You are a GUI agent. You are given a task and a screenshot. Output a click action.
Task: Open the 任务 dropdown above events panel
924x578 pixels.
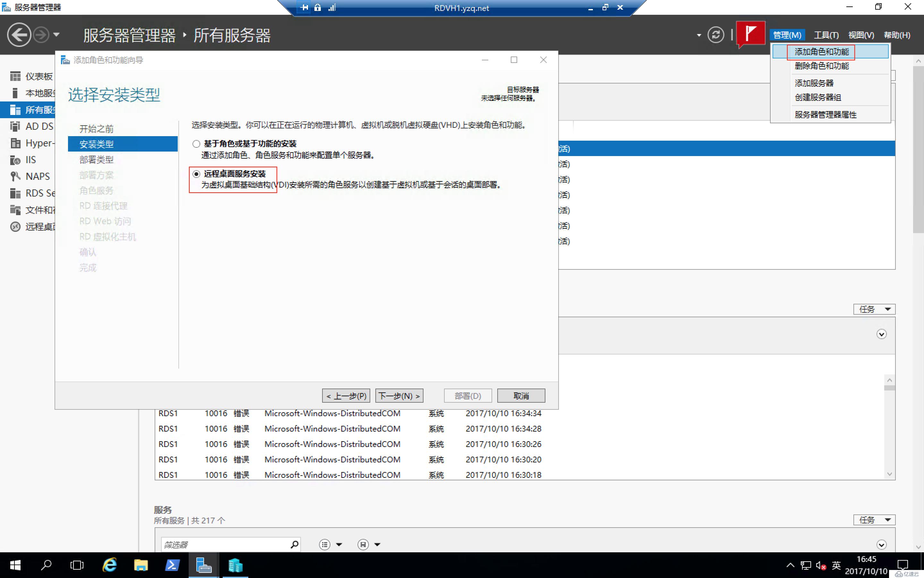coord(874,309)
